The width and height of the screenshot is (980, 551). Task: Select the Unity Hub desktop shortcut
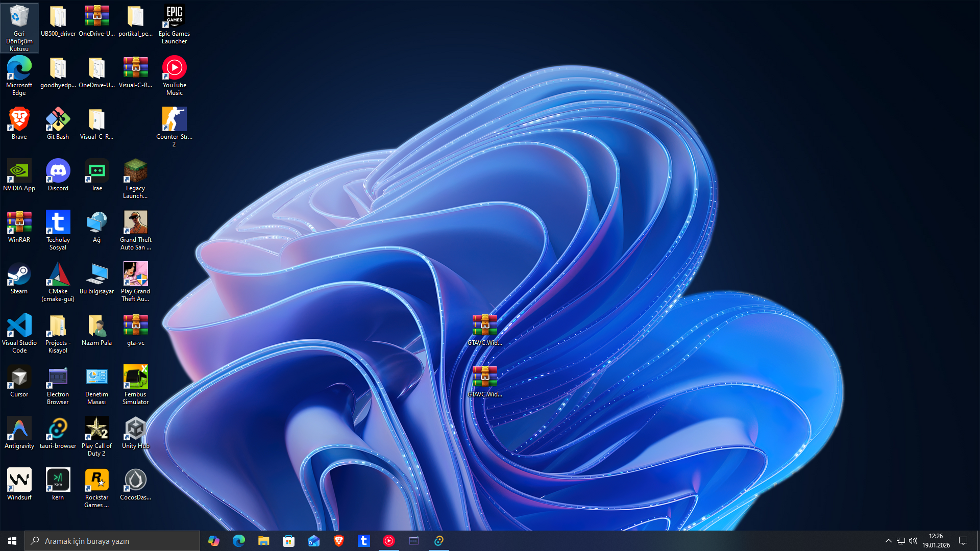point(135,433)
